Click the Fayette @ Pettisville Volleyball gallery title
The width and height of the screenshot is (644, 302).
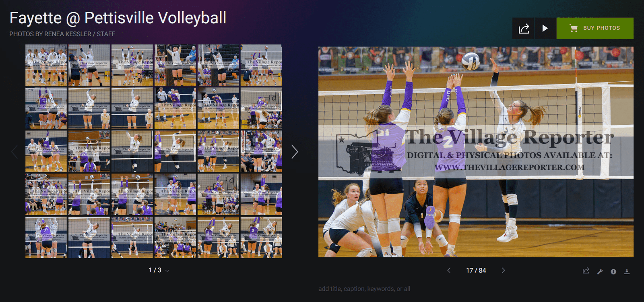[x=118, y=18]
